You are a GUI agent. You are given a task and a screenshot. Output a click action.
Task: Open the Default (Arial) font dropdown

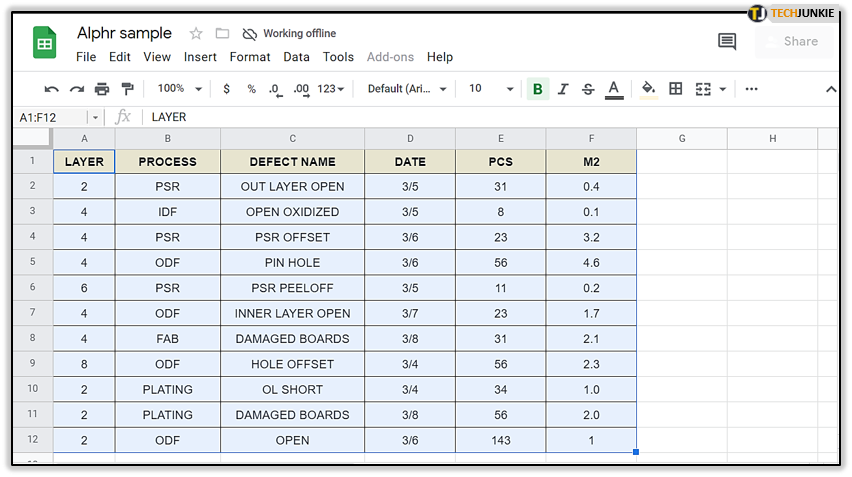coord(406,89)
